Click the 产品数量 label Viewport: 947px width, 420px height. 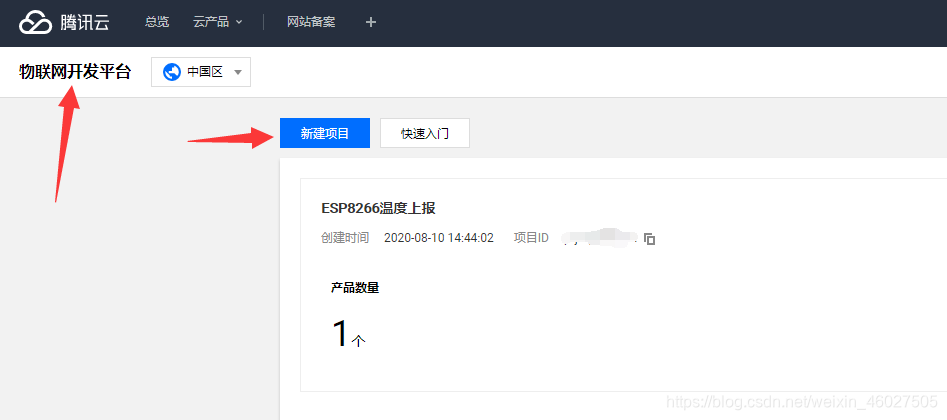point(355,288)
